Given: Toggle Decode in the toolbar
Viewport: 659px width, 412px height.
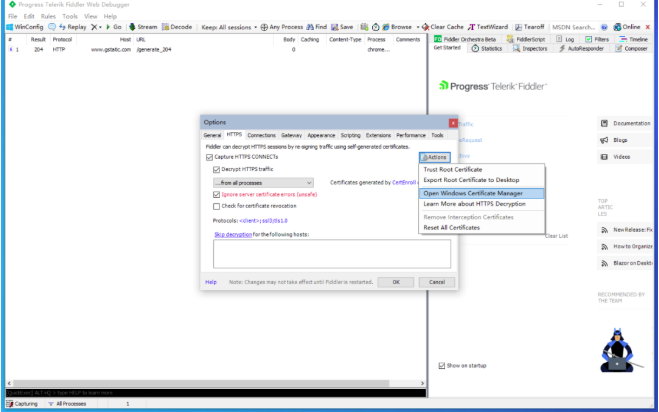Looking at the screenshot, I should pos(177,27).
